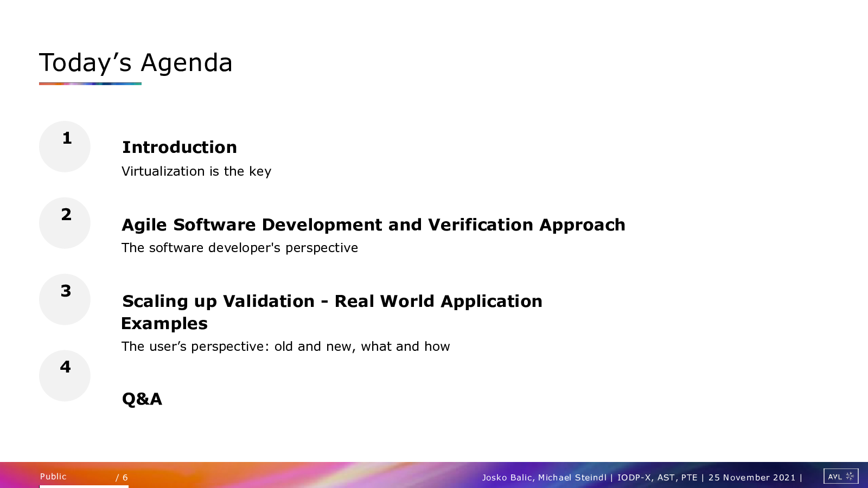Click the 'Today's Agenda' title
This screenshot has width=868, height=488.
click(136, 62)
